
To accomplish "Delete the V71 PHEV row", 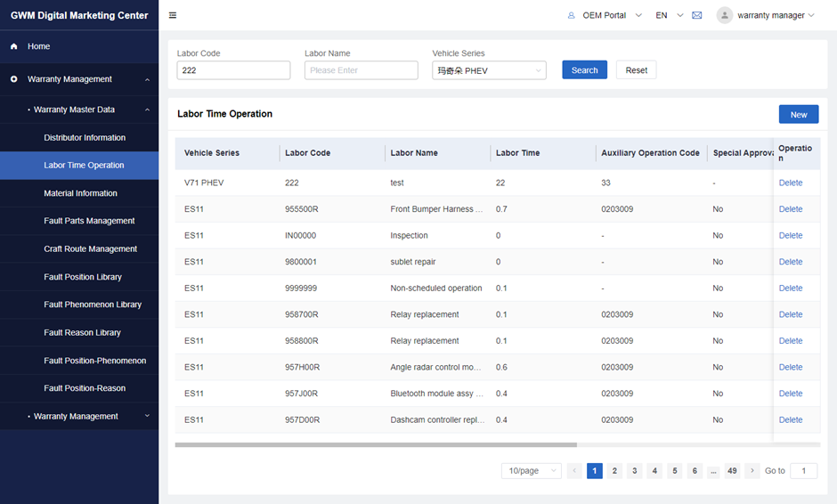I will (790, 183).
